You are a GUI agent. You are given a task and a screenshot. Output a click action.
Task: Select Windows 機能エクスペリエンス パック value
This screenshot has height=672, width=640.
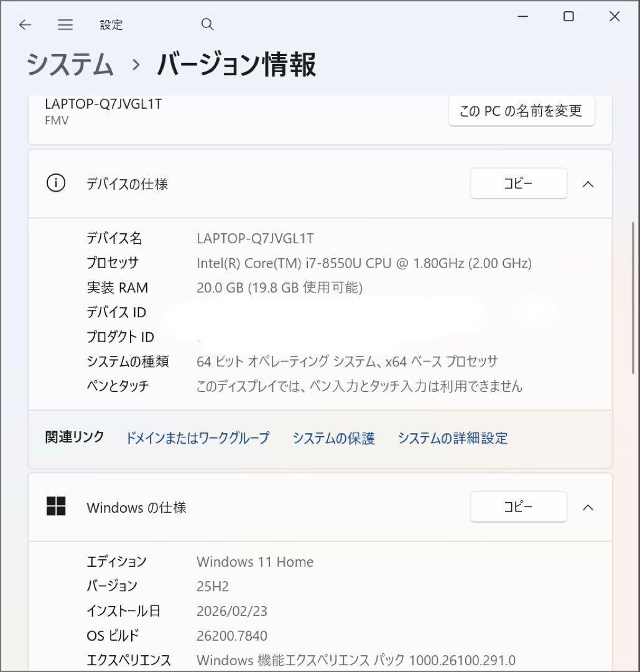tap(356, 660)
